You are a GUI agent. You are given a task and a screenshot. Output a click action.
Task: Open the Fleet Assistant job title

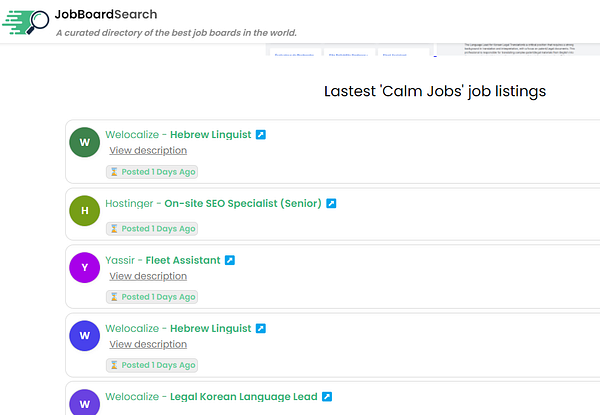183,260
